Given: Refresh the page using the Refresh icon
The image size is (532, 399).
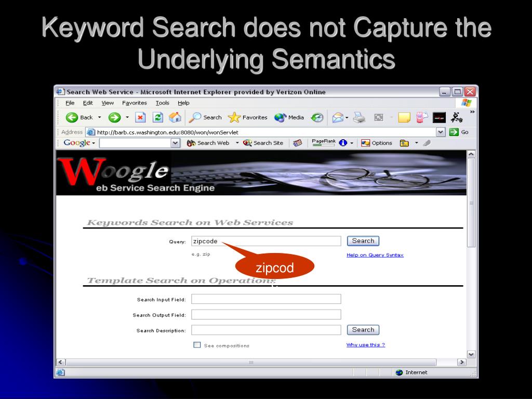Looking at the screenshot, I should tap(158, 117).
